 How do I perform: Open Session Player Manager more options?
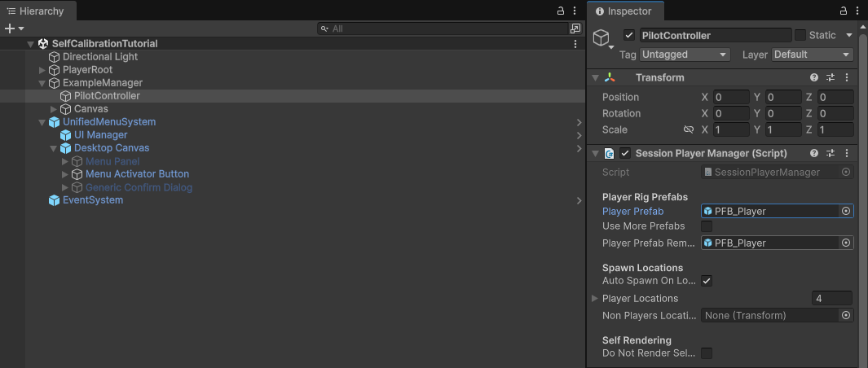tap(847, 153)
